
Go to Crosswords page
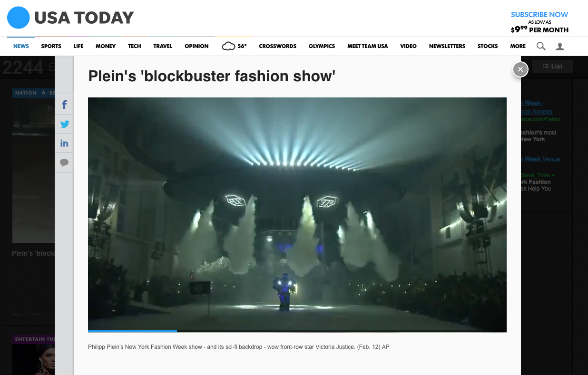point(277,46)
